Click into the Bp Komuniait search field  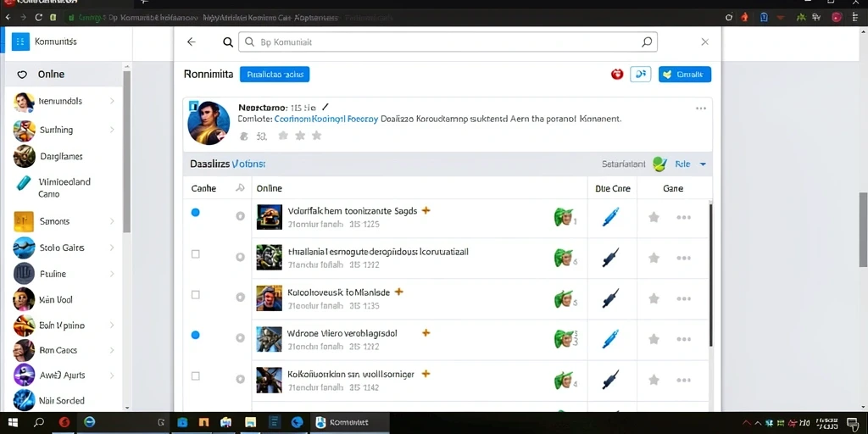point(448,42)
